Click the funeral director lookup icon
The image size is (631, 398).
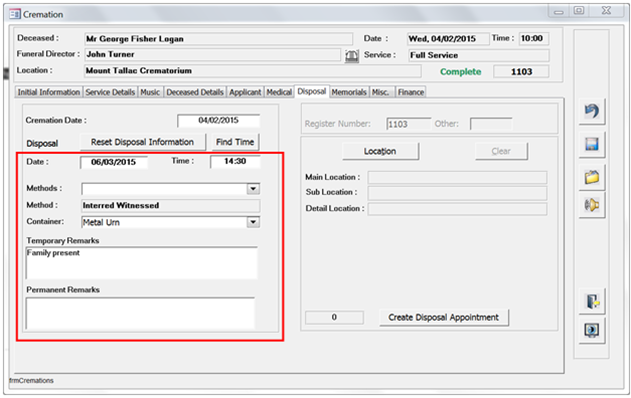[352, 56]
